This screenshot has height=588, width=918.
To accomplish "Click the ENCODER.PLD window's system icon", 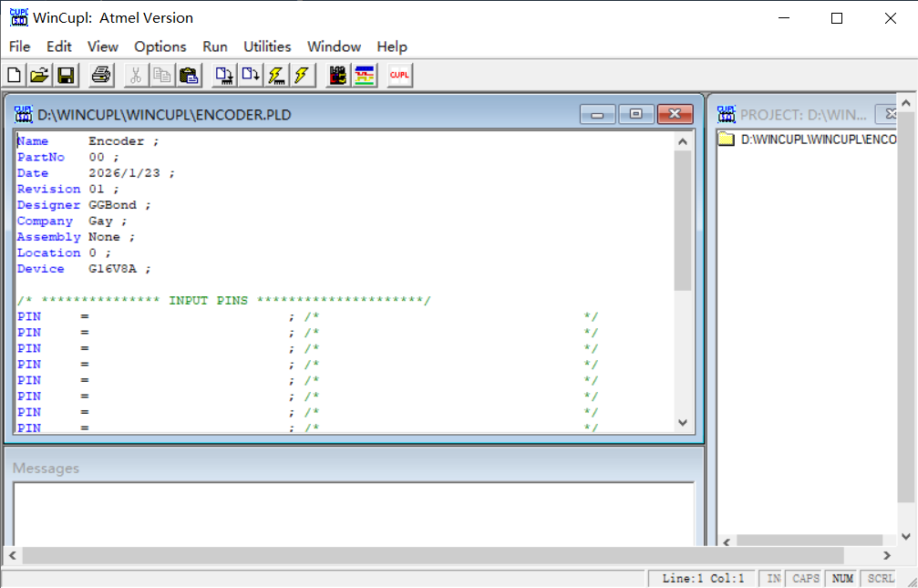I will coord(24,114).
